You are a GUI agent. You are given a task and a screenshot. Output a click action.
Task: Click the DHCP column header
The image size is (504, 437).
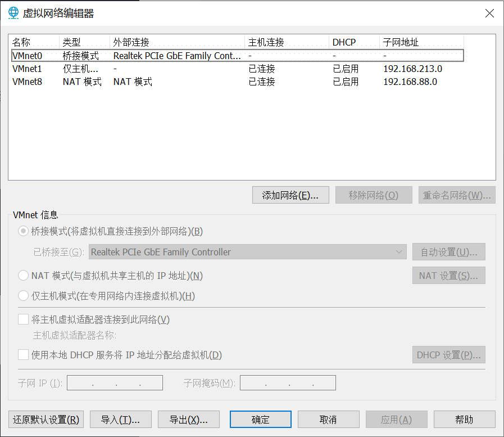[x=354, y=42]
